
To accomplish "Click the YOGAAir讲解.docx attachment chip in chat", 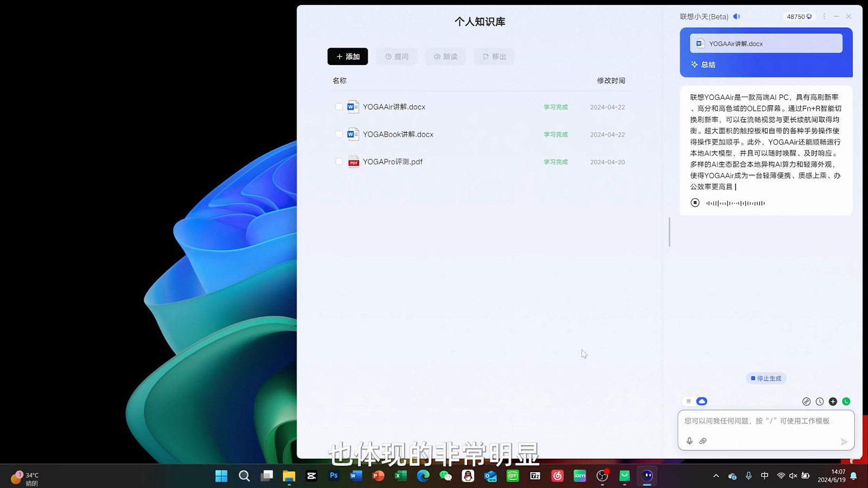I will pyautogui.click(x=766, y=43).
